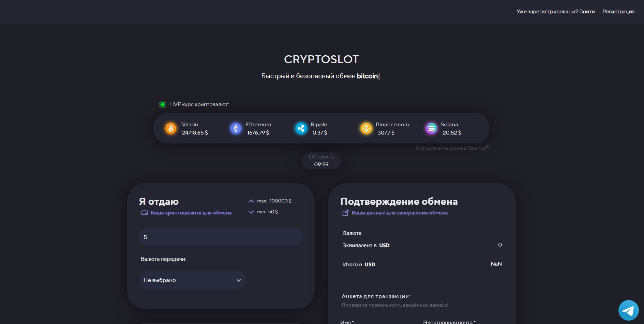The width and height of the screenshot is (644, 324).
Task: Click the 'max: 100000 $' limit text
Action: (x=274, y=201)
